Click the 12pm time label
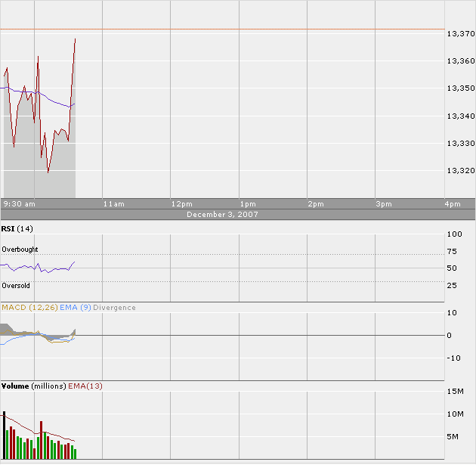The height and width of the screenshot is (465, 476). (x=181, y=204)
